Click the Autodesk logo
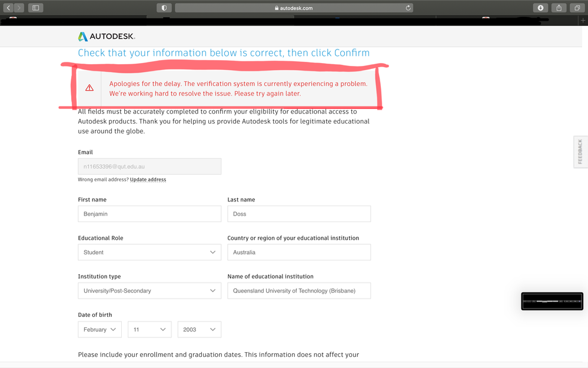 pos(107,37)
